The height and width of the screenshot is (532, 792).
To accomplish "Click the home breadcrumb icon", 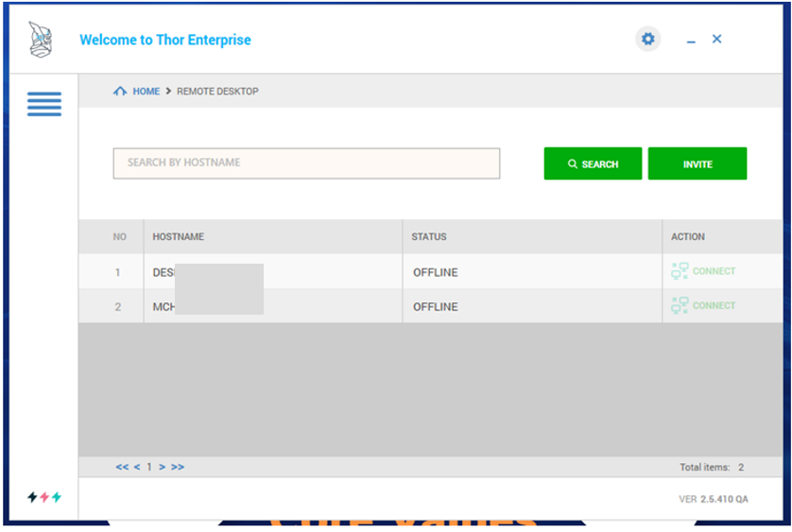I will coord(120,91).
